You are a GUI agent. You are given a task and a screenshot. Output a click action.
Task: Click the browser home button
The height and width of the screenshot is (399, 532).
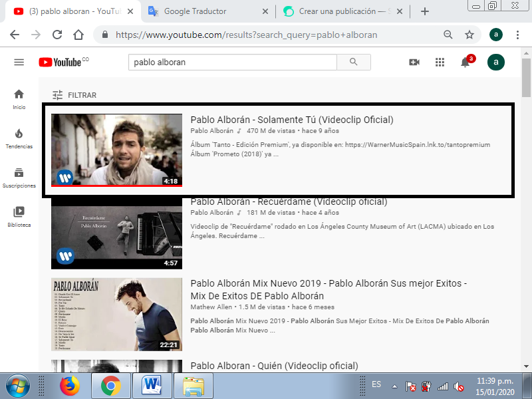coord(78,35)
